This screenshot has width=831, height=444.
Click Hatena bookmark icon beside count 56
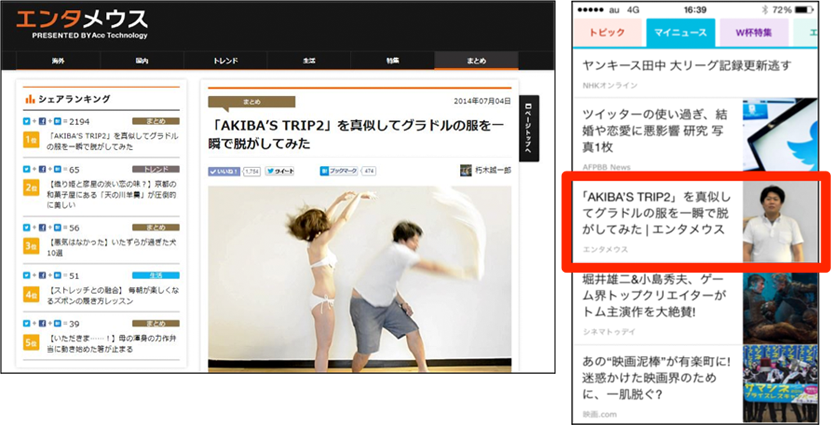(x=57, y=228)
